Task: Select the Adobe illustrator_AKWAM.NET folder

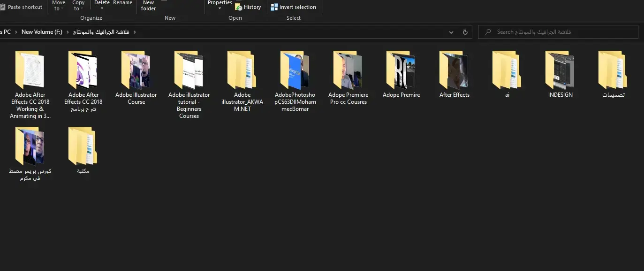Action: tap(242, 81)
